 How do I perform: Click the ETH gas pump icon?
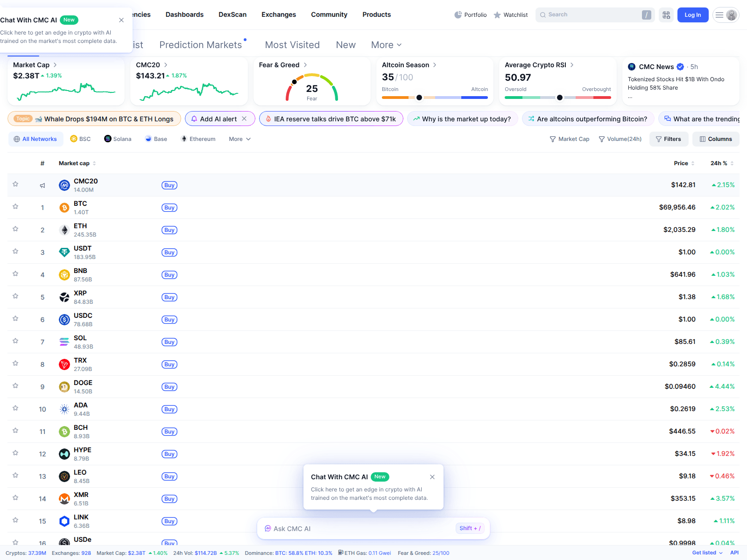341,553
